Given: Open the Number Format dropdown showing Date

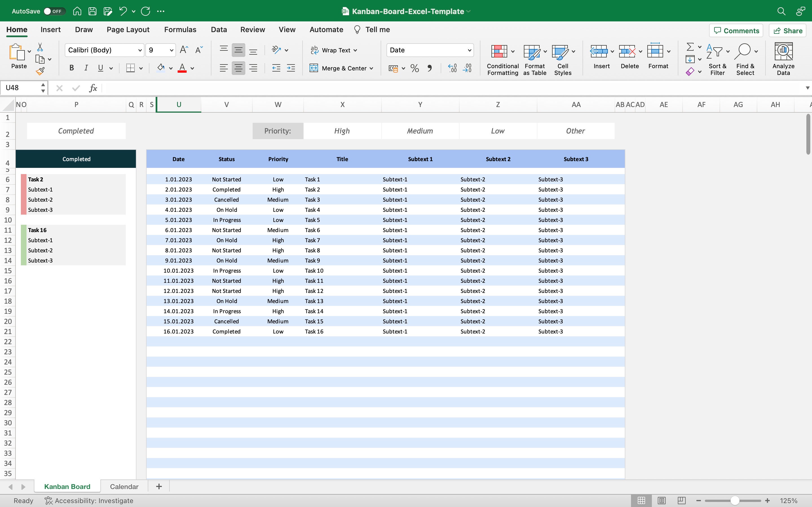Looking at the screenshot, I should [430, 50].
